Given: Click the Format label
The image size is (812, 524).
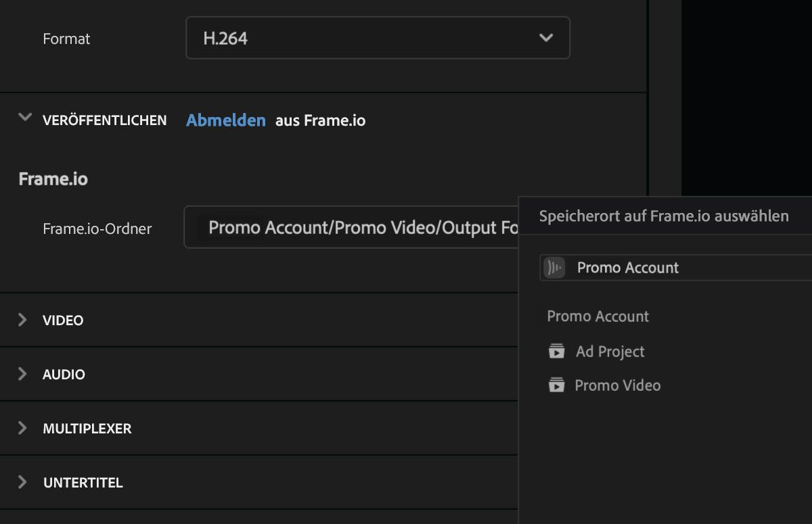Looking at the screenshot, I should tap(66, 39).
